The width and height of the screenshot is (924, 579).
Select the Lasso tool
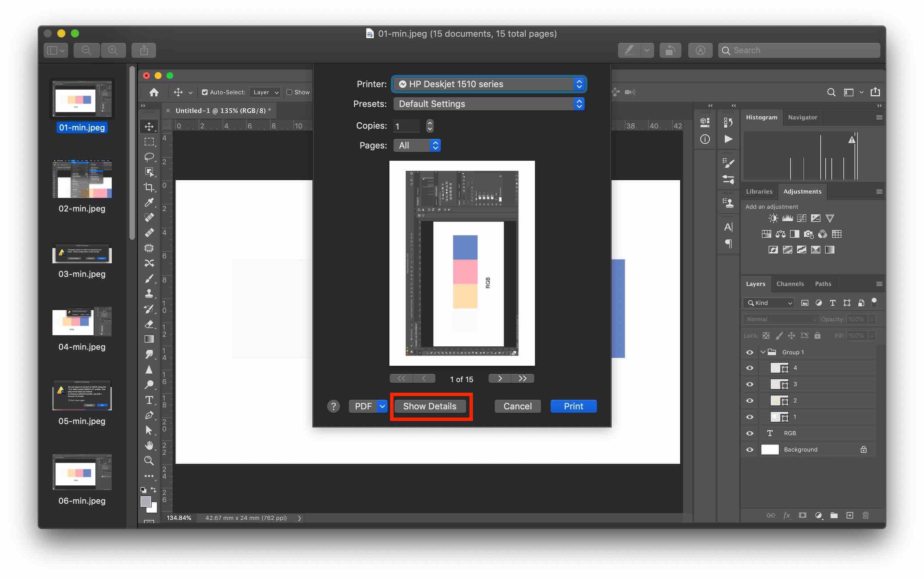(149, 157)
